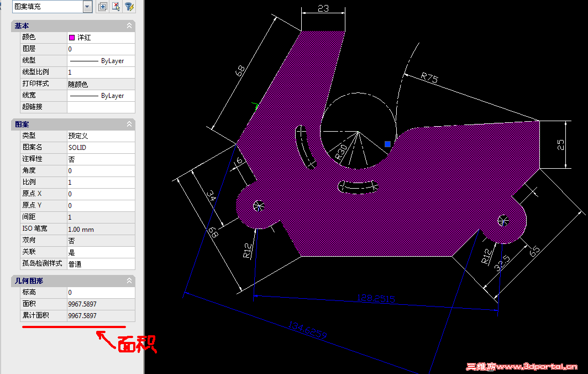Edit the 线型比例 value
Screen dimensions: 588x374
coord(101,72)
